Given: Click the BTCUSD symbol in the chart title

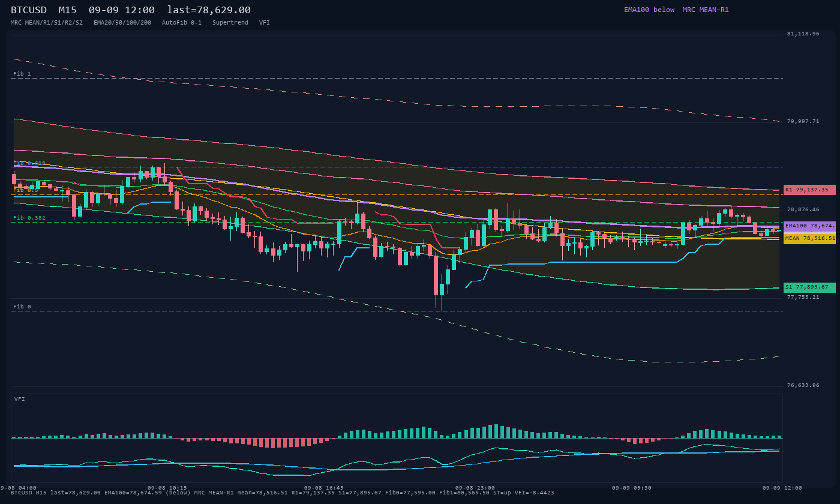Looking at the screenshot, I should (29, 10).
